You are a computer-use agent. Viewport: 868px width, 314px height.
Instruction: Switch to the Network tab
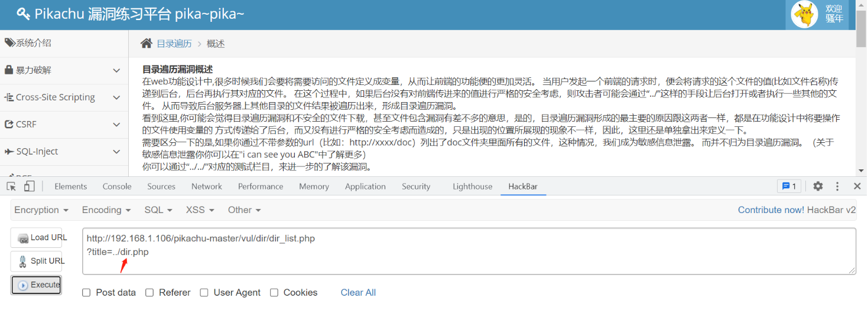point(207,187)
